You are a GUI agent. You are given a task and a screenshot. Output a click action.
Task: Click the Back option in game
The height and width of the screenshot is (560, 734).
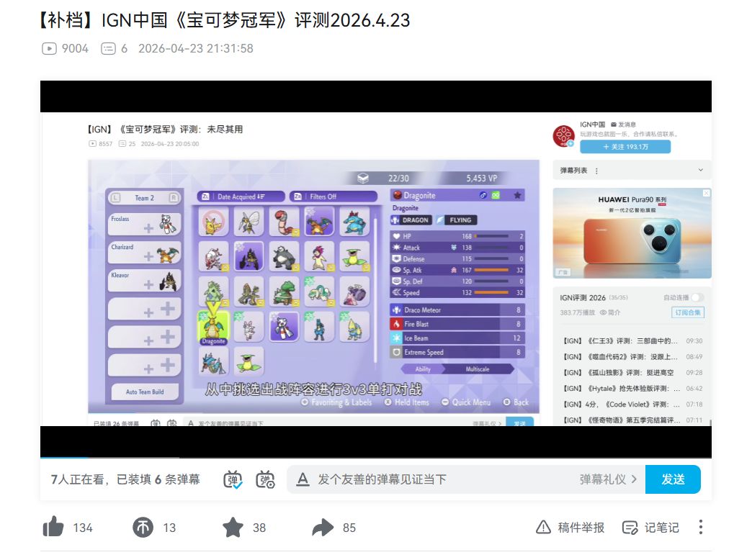click(516, 402)
